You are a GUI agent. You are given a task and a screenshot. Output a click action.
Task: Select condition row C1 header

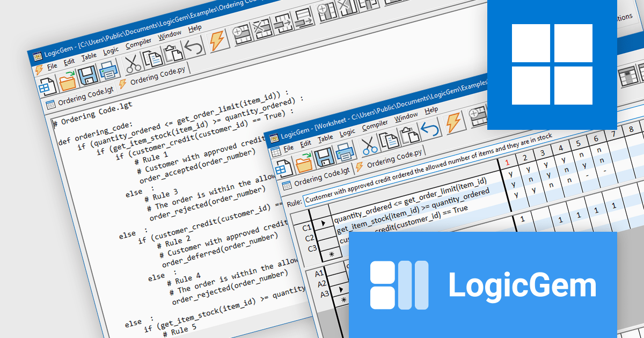tap(306, 227)
